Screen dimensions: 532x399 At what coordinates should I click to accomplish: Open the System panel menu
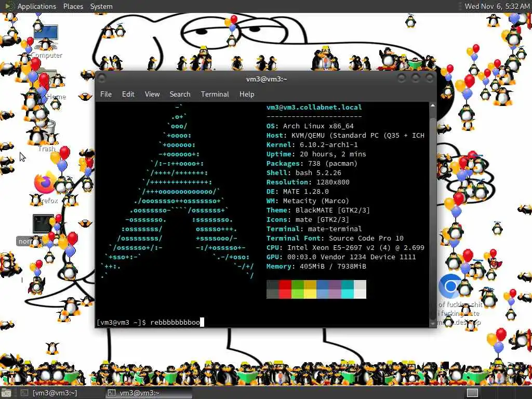pyautogui.click(x=101, y=6)
